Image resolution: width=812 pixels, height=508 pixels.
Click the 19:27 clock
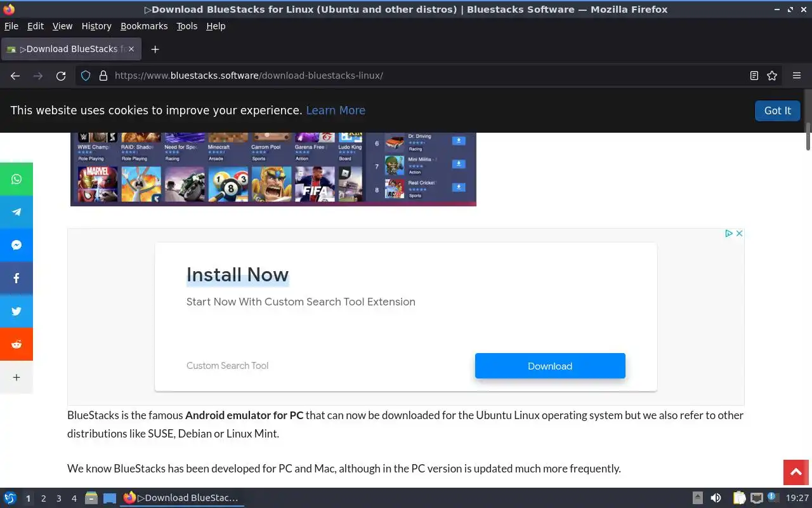(x=797, y=498)
